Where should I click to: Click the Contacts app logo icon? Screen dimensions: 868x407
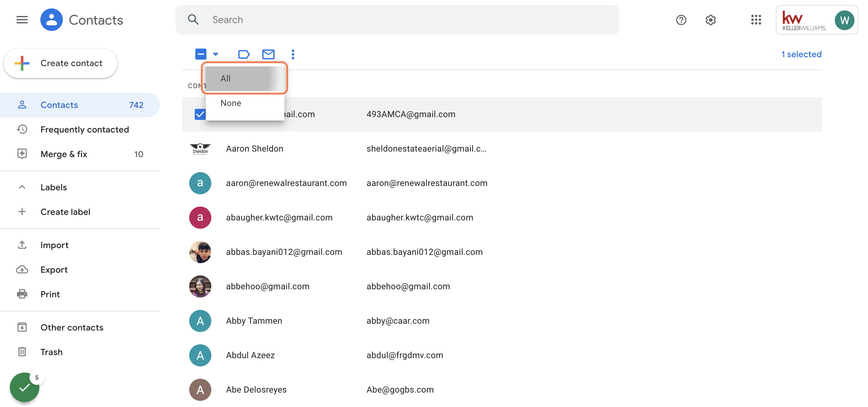[x=51, y=20]
